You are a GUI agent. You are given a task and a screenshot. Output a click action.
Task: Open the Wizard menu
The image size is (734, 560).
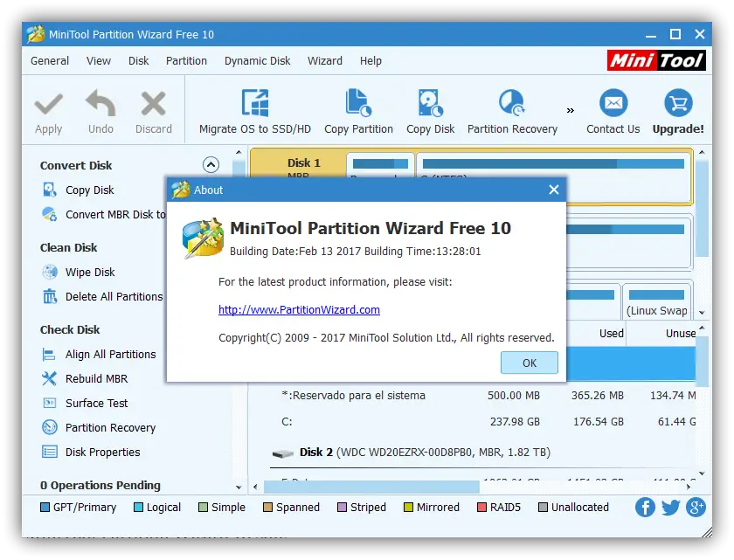click(325, 61)
